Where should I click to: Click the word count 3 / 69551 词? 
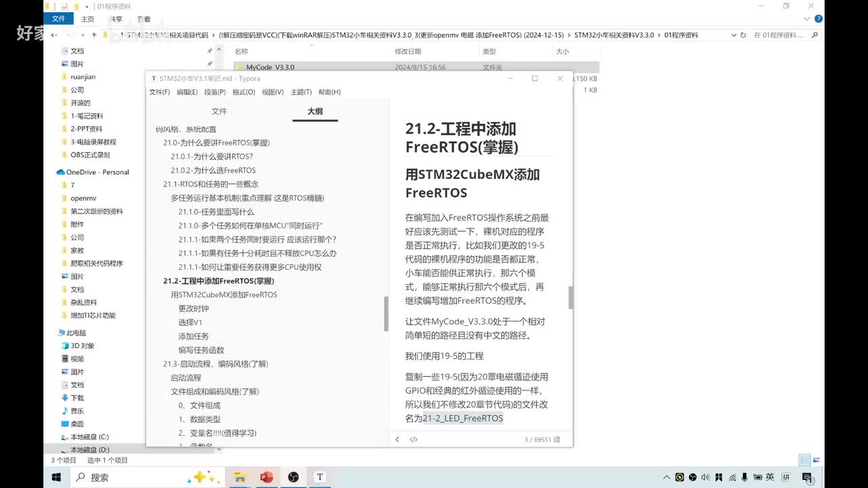[542, 439]
